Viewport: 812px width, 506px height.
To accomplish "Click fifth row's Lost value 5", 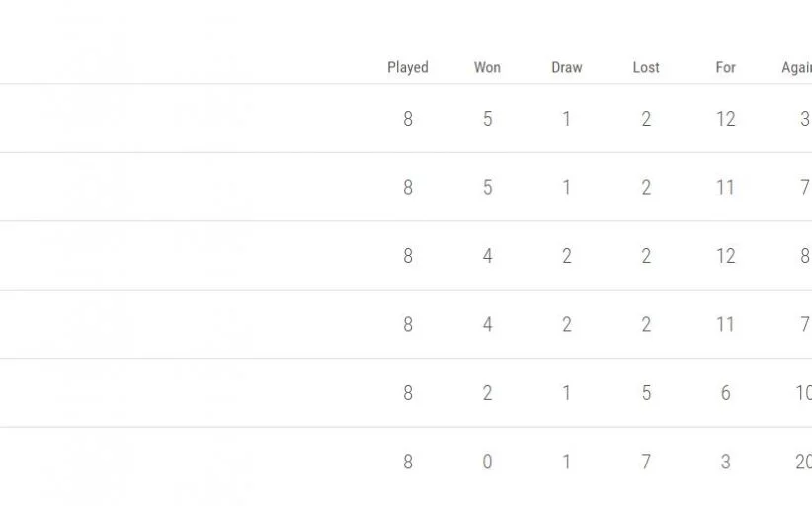I will click(x=646, y=393).
